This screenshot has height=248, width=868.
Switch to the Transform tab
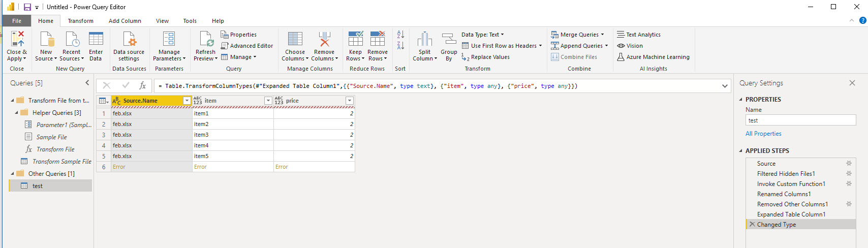[81, 21]
